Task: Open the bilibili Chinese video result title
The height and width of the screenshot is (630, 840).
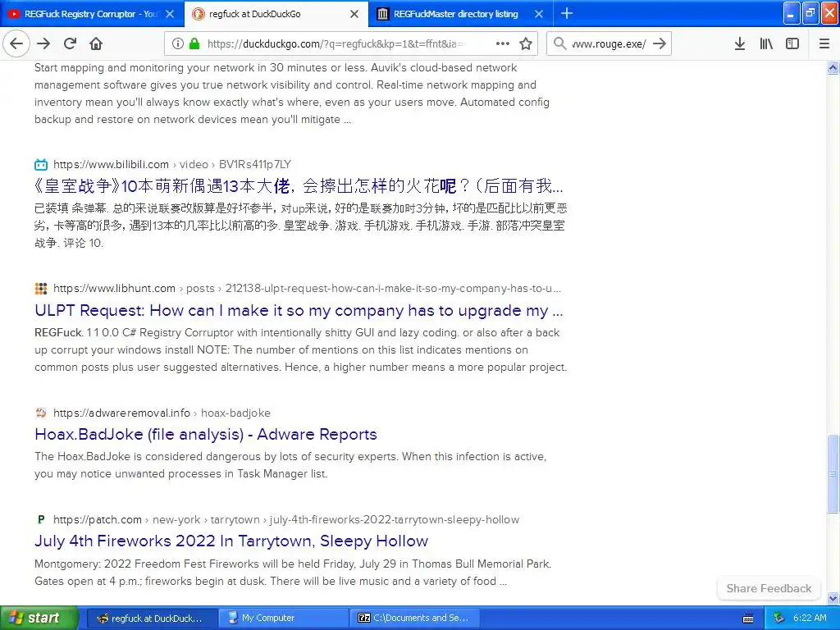Action: (299, 186)
